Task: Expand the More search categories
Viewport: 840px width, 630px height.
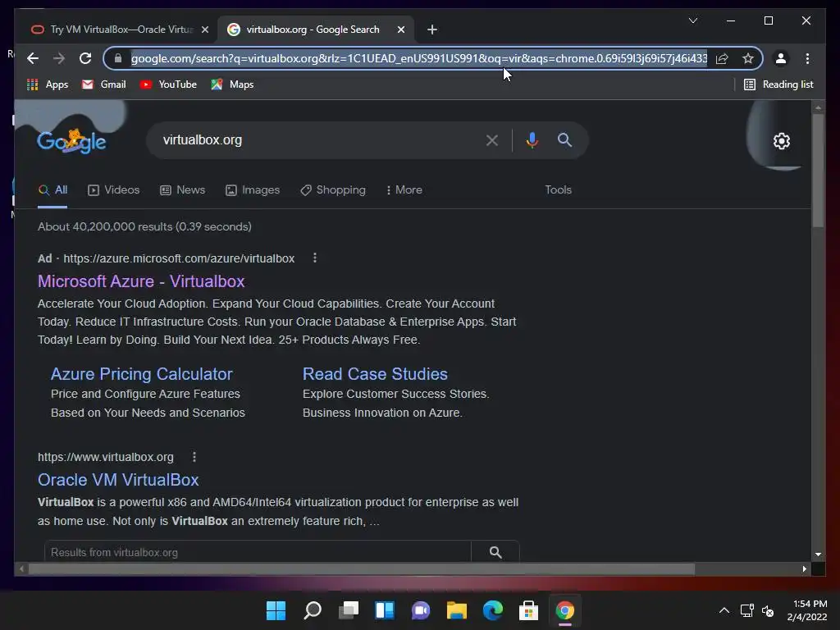Action: 404,190
